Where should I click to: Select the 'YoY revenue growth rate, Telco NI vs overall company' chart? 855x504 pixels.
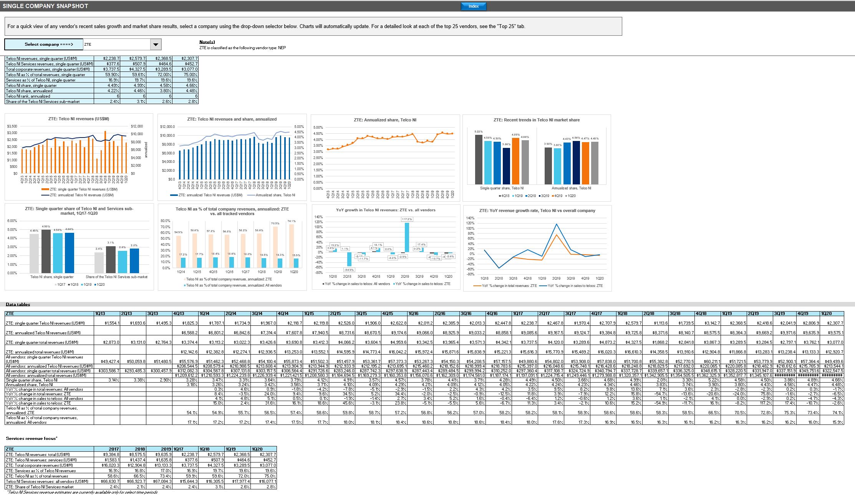coord(537,248)
